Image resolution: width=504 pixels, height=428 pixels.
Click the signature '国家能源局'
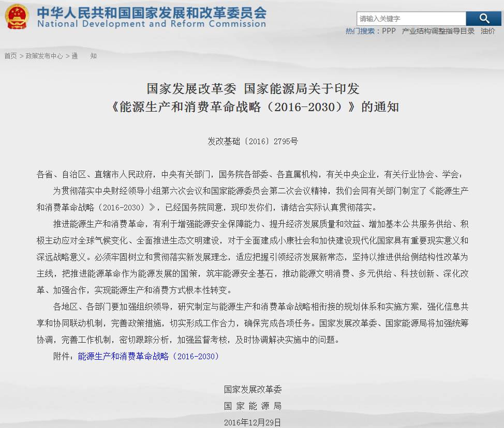click(252, 405)
